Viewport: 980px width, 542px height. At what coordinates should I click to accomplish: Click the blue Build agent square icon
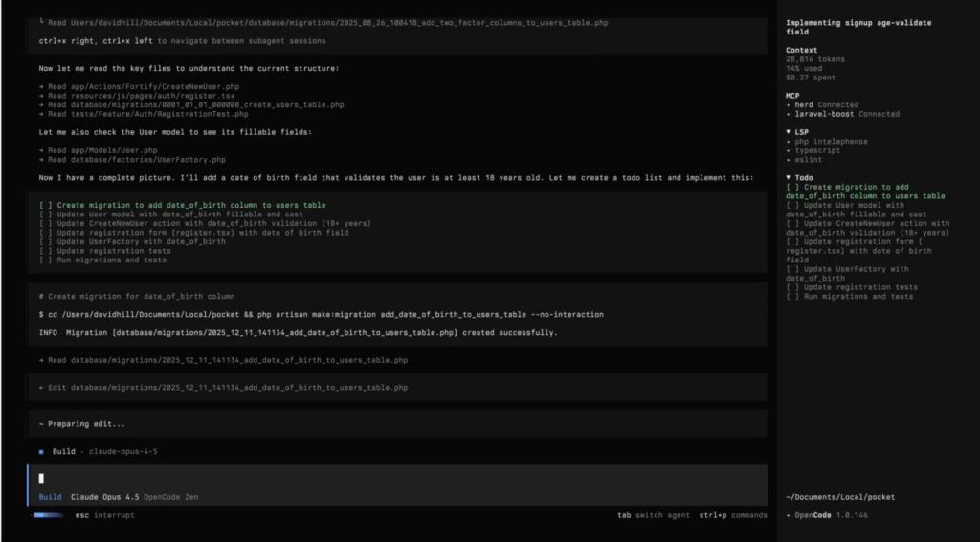41,451
